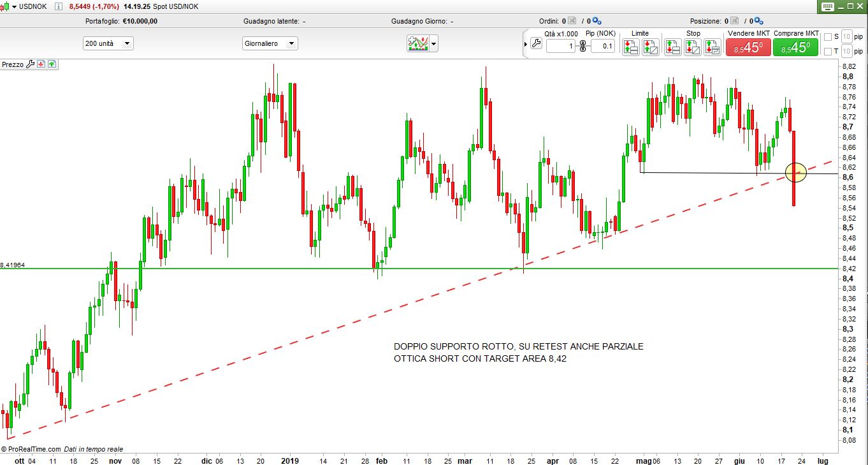Open trading toolbar wrench settings
The width and height of the screenshot is (868, 465).
click(536, 44)
